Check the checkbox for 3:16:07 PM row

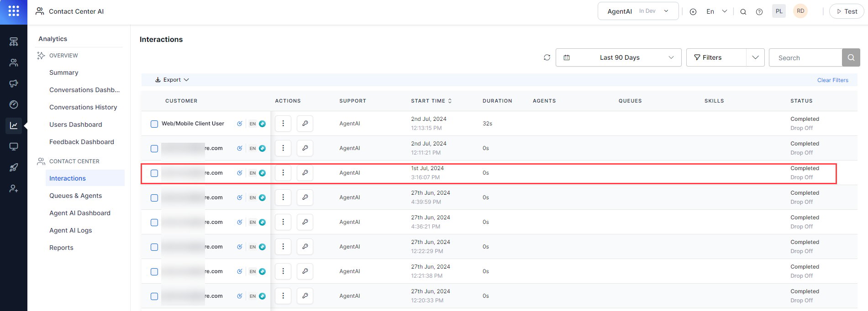click(154, 173)
